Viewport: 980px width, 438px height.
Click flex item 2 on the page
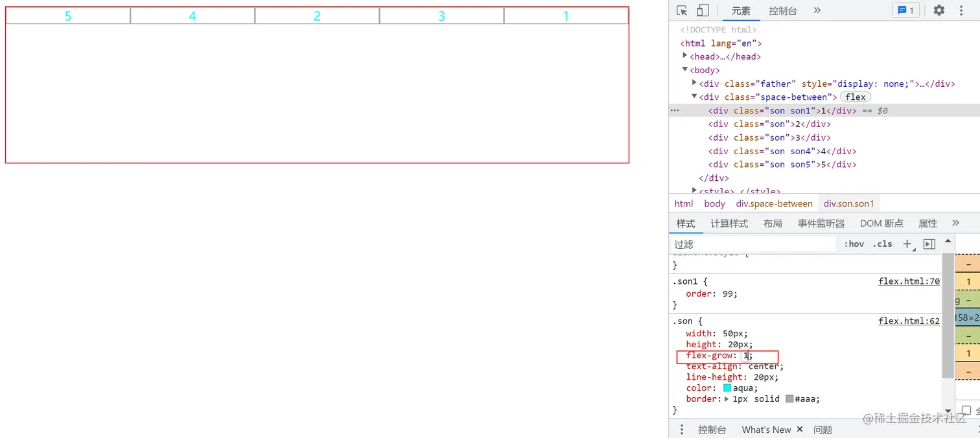(x=317, y=16)
